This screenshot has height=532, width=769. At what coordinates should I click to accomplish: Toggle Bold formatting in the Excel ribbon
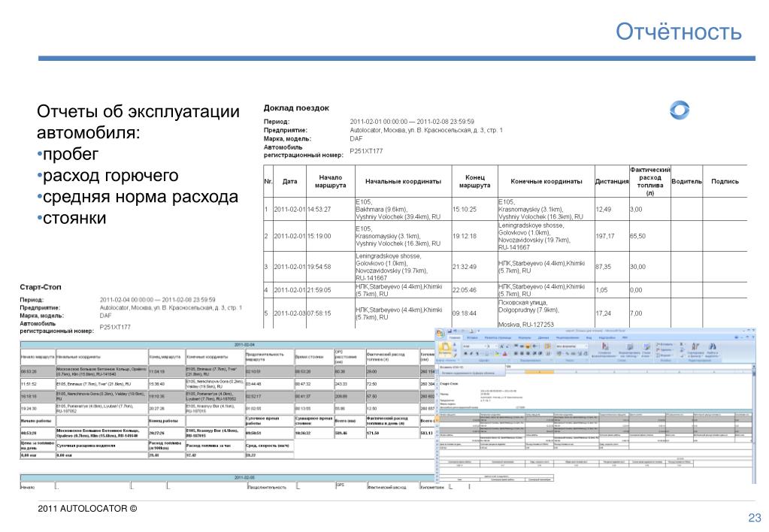(x=465, y=353)
